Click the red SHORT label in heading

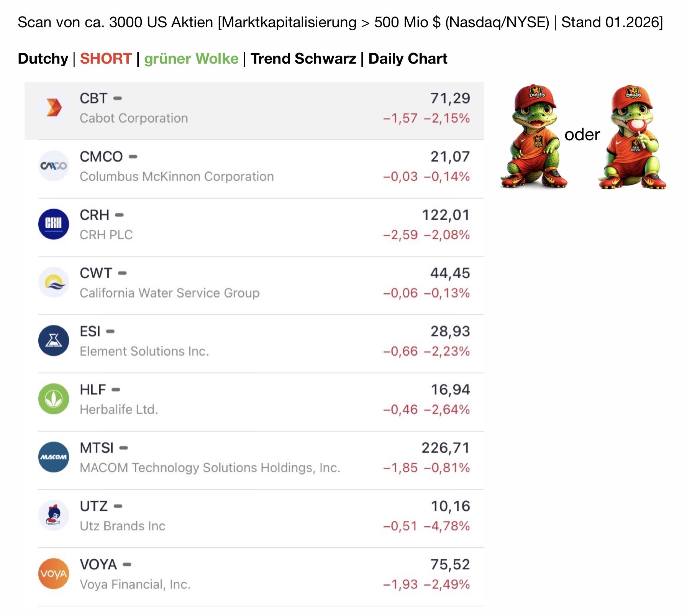point(106,59)
